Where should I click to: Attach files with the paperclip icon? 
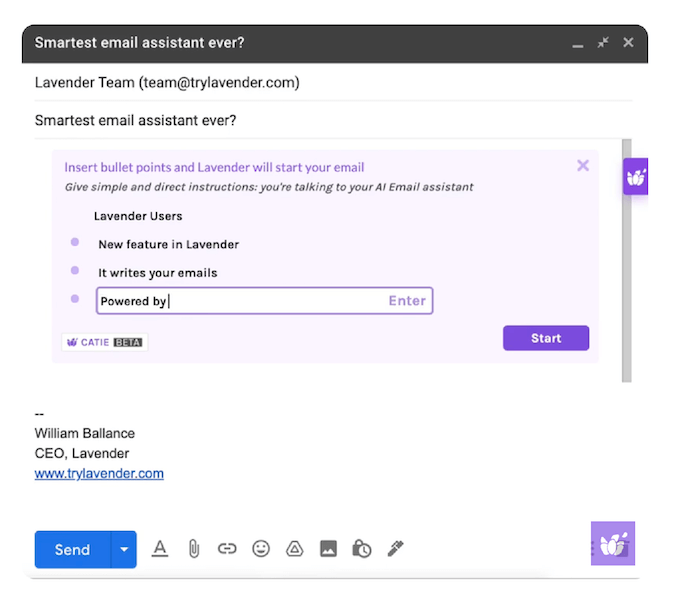pyautogui.click(x=193, y=549)
